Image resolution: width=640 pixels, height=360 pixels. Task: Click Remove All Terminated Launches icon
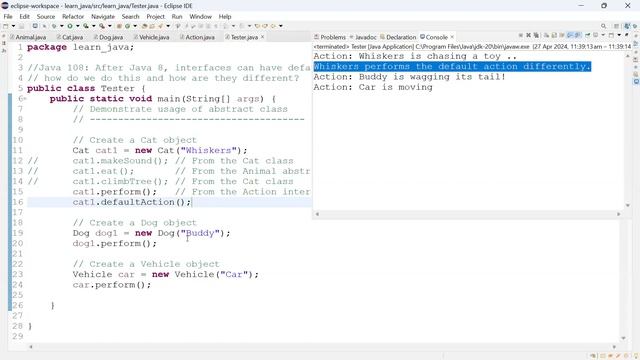click(536, 36)
